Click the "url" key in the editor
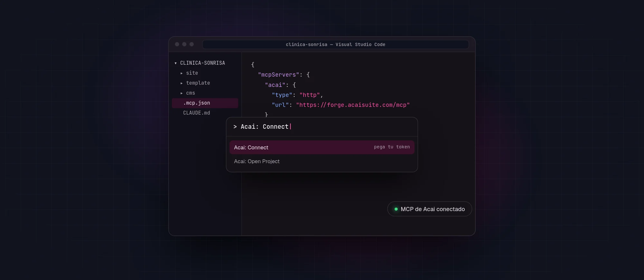 (x=280, y=105)
